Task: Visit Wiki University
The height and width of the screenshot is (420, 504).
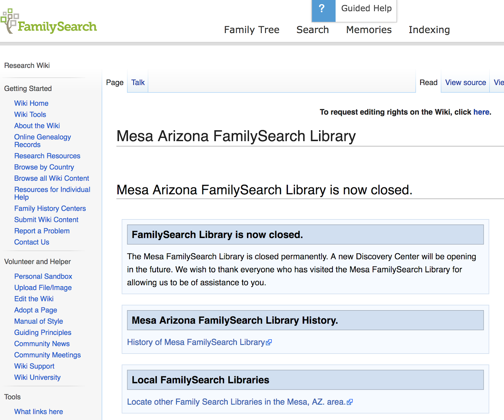Action: coord(37,377)
